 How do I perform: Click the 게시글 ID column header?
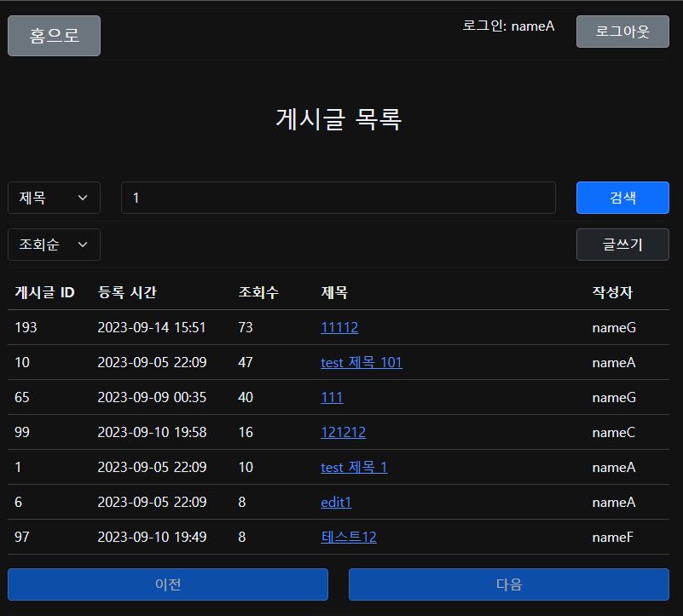coord(43,292)
